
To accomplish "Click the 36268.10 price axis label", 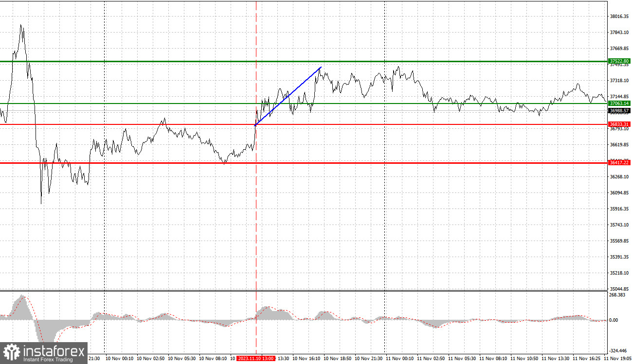I will [619, 177].
